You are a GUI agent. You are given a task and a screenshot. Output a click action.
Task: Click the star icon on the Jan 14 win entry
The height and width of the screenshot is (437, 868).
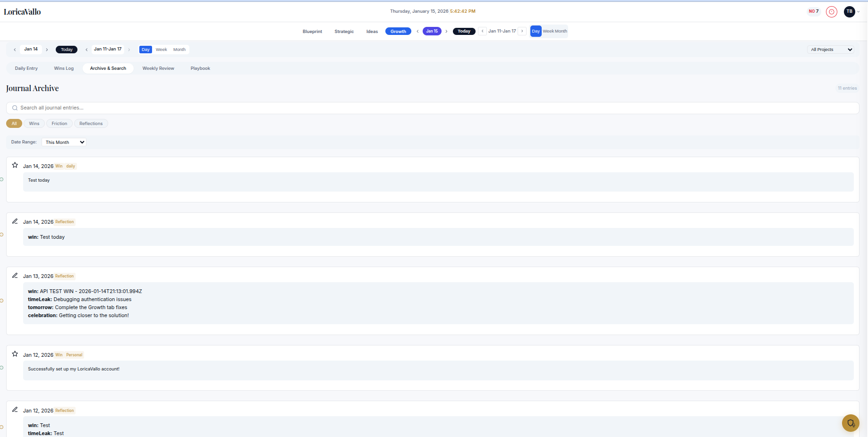(x=15, y=165)
